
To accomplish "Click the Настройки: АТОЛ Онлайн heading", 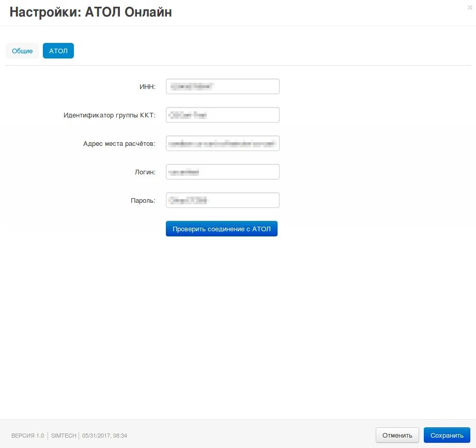I will point(91,12).
